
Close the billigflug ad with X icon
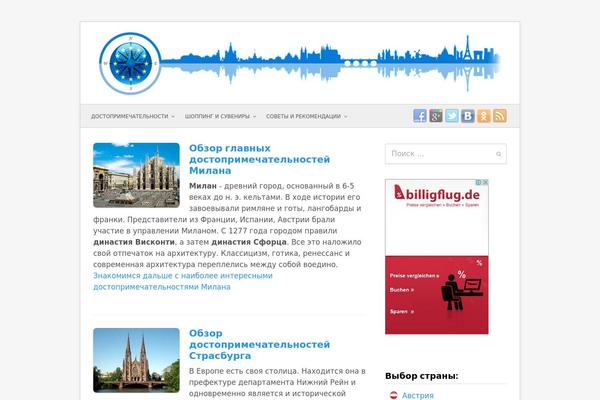[x=485, y=182]
